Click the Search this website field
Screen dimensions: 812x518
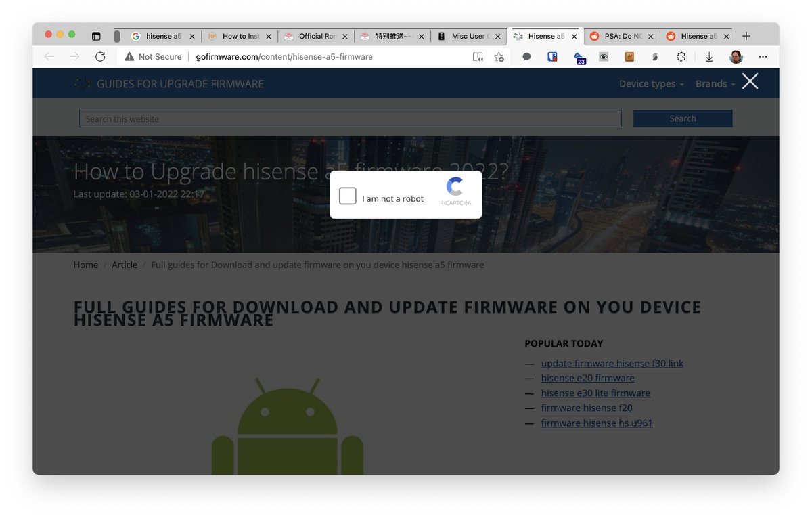[x=351, y=118]
